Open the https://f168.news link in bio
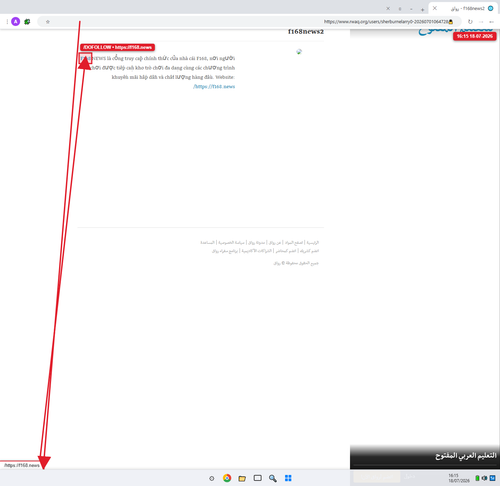Image resolution: width=500 pixels, height=486 pixels. [214, 86]
